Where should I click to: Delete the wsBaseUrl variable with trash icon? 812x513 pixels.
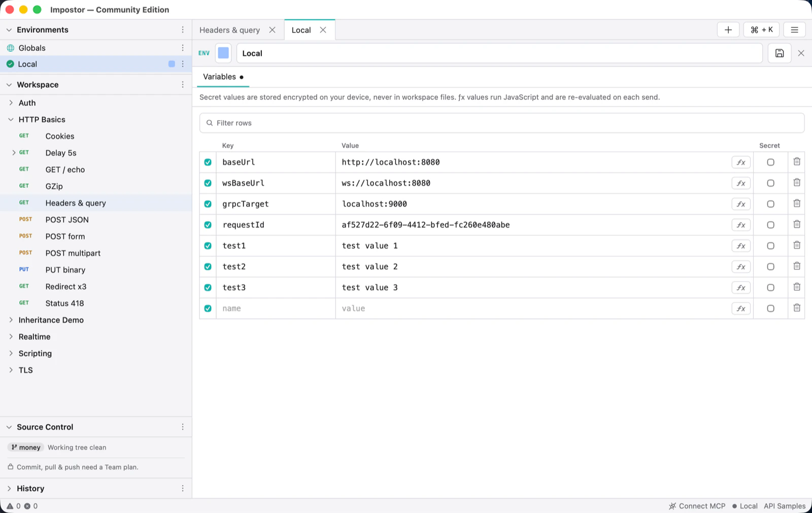(797, 183)
